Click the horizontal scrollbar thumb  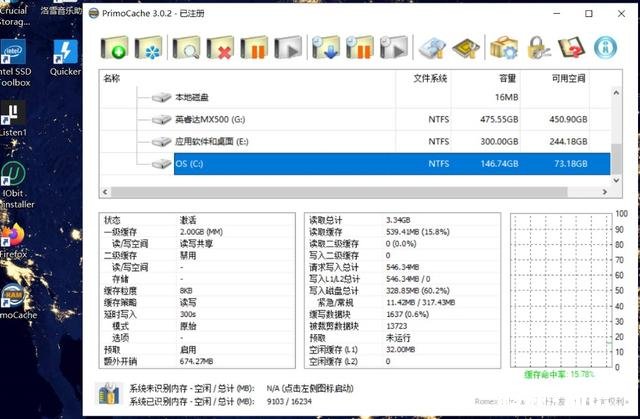(339, 192)
